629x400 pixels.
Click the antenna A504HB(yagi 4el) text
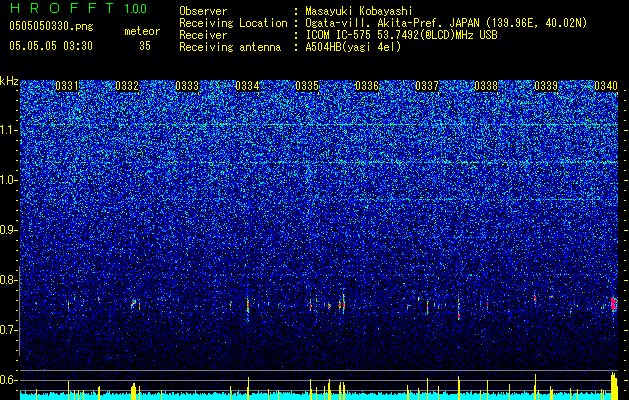[353, 47]
